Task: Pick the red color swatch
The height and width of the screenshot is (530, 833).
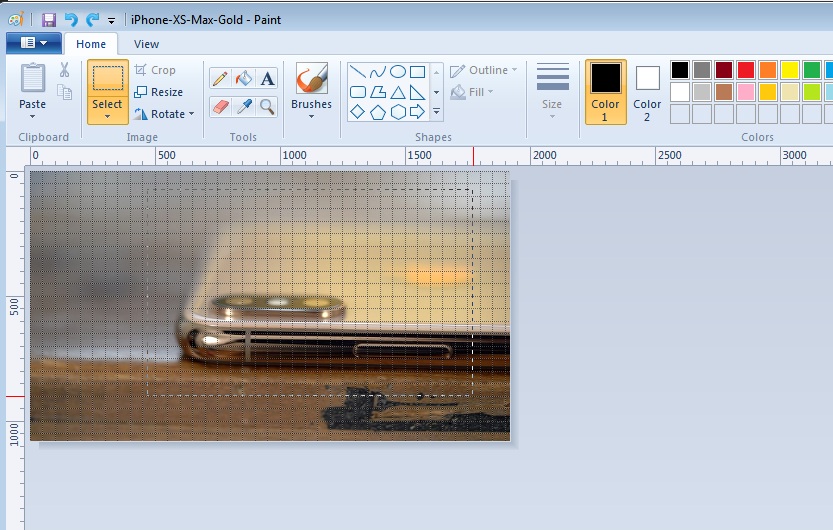Action: 746,70
